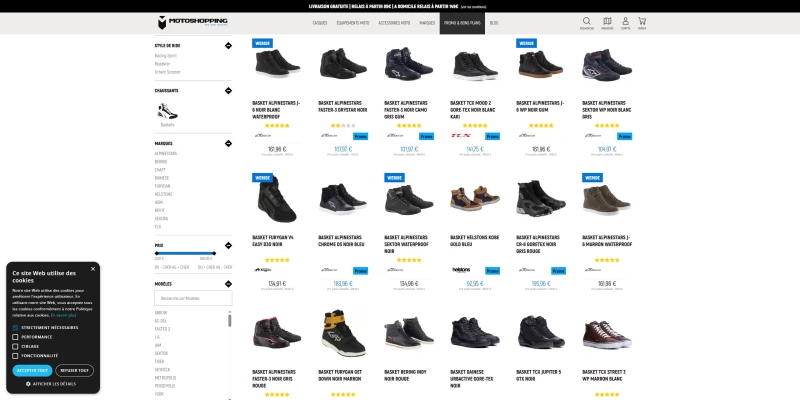Close the cookie banner with the X
Image resolution: width=800 pixels, height=400 pixels.
[x=93, y=269]
